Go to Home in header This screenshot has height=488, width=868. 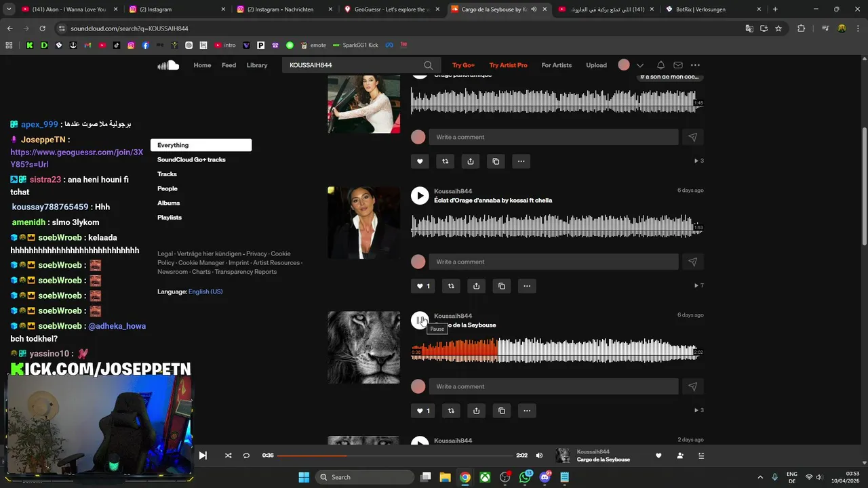click(x=202, y=65)
